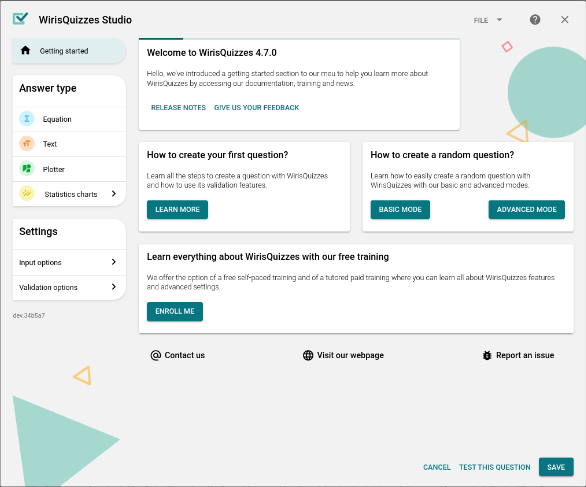Click Give Us Your Feedback link

point(256,108)
